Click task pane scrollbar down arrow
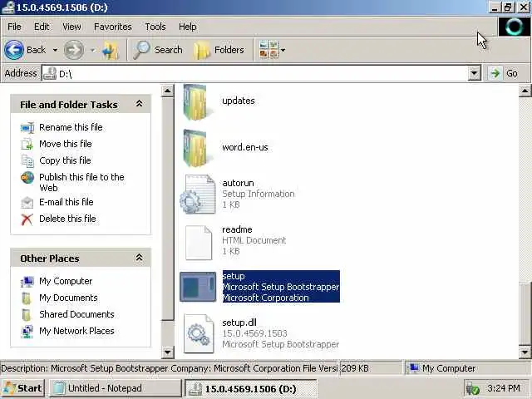532x399 pixels. pos(167,352)
